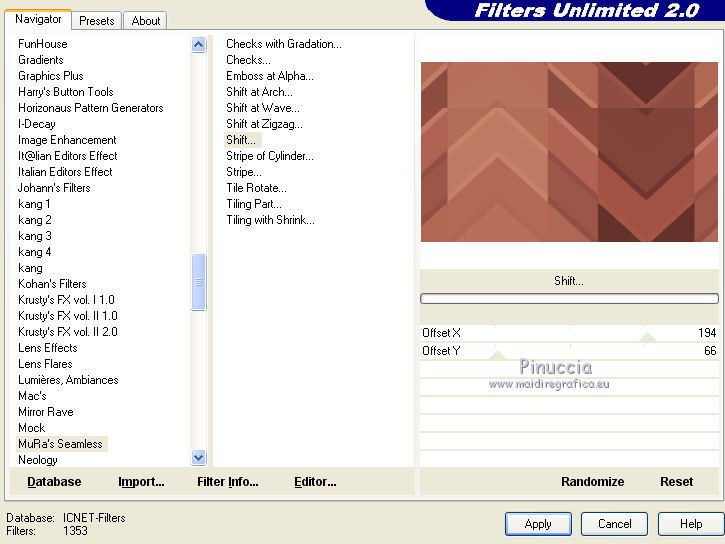Image resolution: width=725 pixels, height=544 pixels.
Task: Select Lumières, Ambiances category
Action: pos(68,380)
